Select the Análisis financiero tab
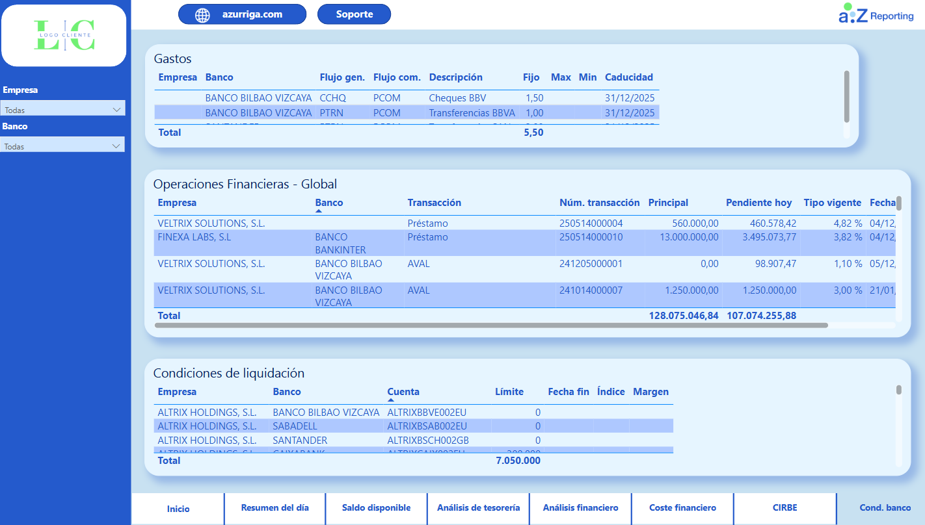This screenshot has height=525, width=925. [x=580, y=508]
